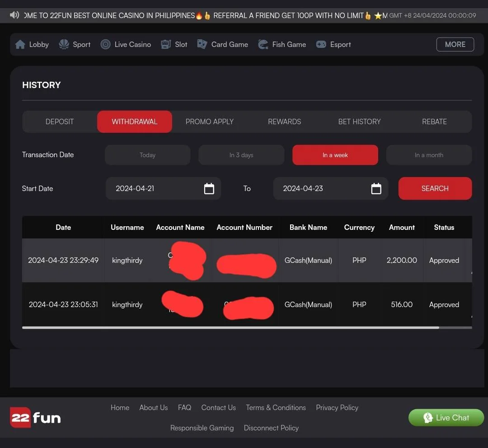Viewport: 488px width, 448px height.
Task: Click the Account Name column header
Action: (180, 228)
